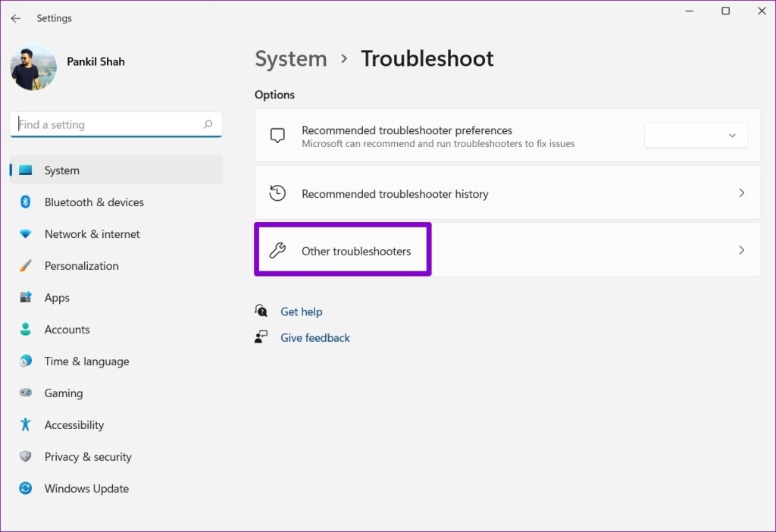Select the Apps icon in the sidebar
The height and width of the screenshot is (532, 776).
(x=26, y=298)
